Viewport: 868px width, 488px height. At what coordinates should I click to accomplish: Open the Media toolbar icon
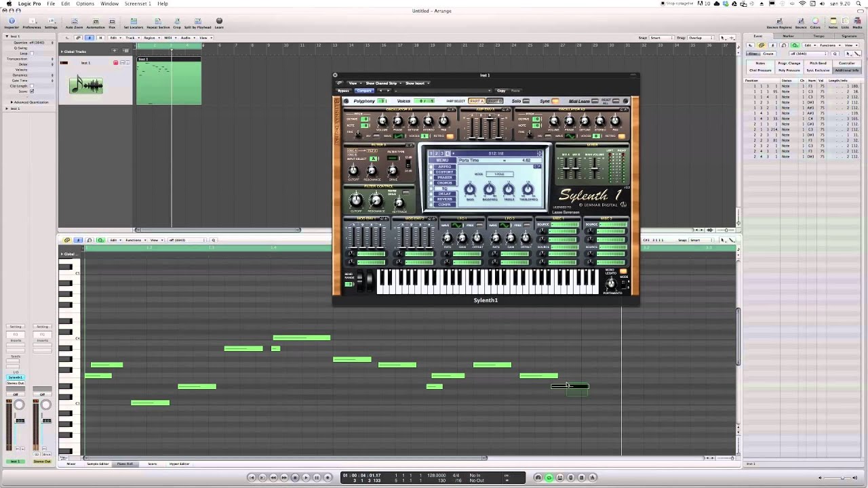[x=857, y=23]
